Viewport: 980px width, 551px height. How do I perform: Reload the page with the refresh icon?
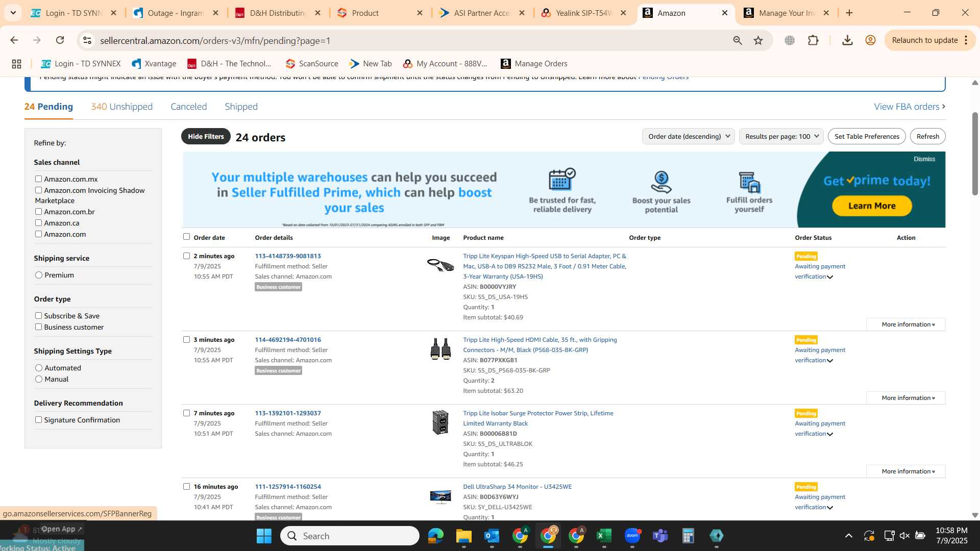(60, 40)
